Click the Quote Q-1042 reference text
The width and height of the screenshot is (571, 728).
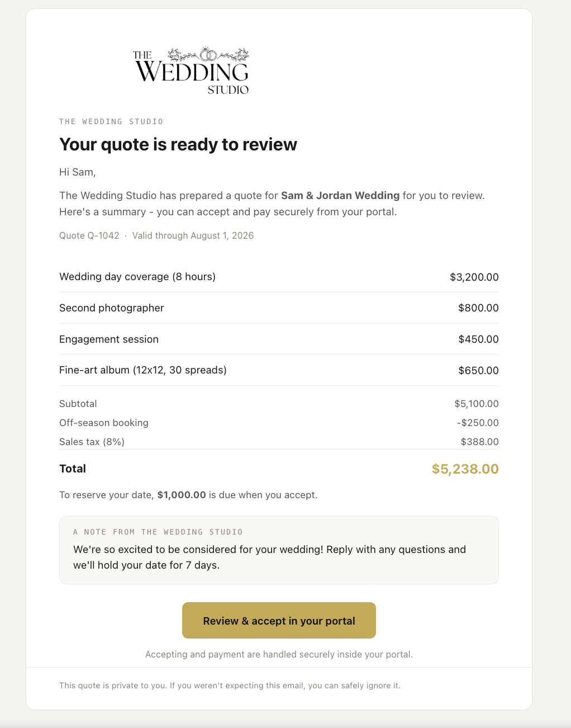pos(89,235)
